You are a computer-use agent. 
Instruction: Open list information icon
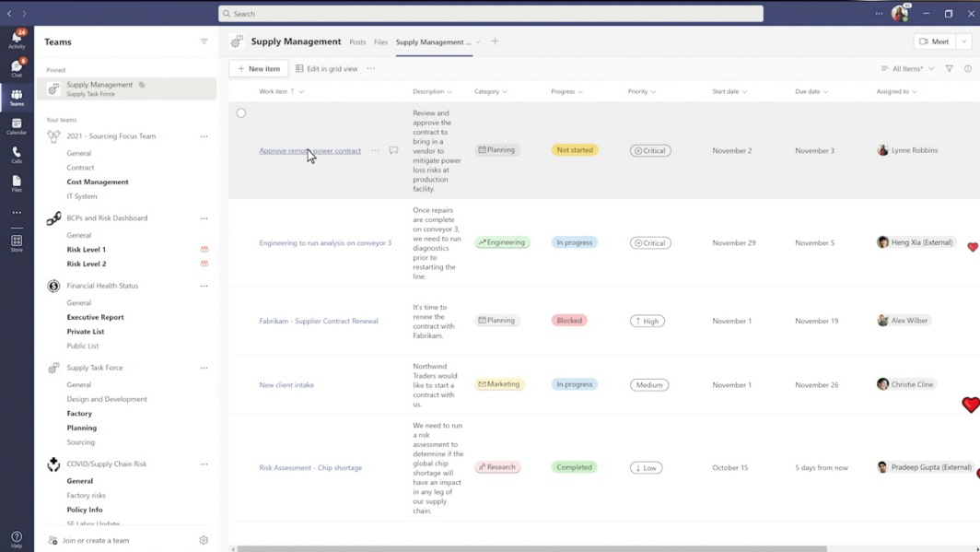[x=968, y=69]
